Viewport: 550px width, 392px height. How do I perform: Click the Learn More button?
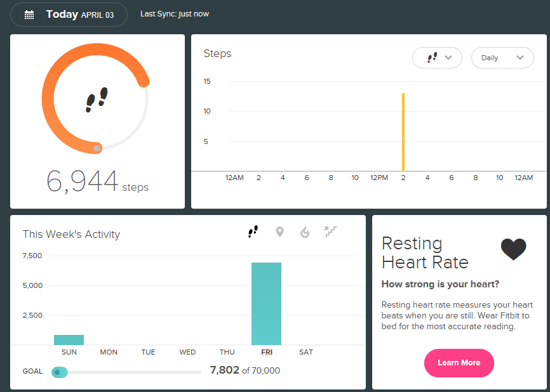coord(459,363)
